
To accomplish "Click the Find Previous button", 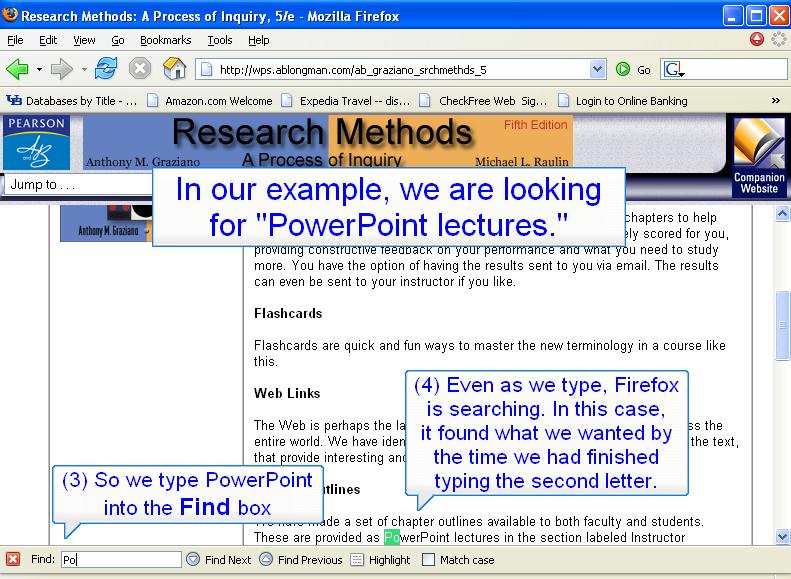I will pos(301,559).
